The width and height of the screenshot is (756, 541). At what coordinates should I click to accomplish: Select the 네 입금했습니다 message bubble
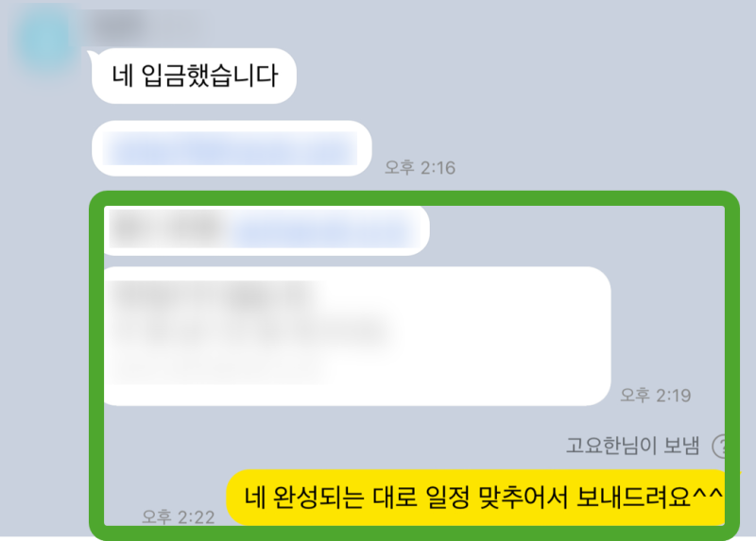click(x=194, y=76)
